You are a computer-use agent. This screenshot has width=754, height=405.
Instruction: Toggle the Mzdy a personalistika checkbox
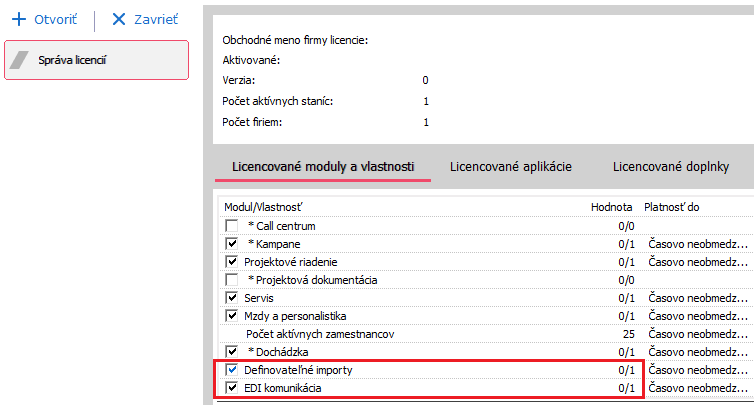(232, 316)
